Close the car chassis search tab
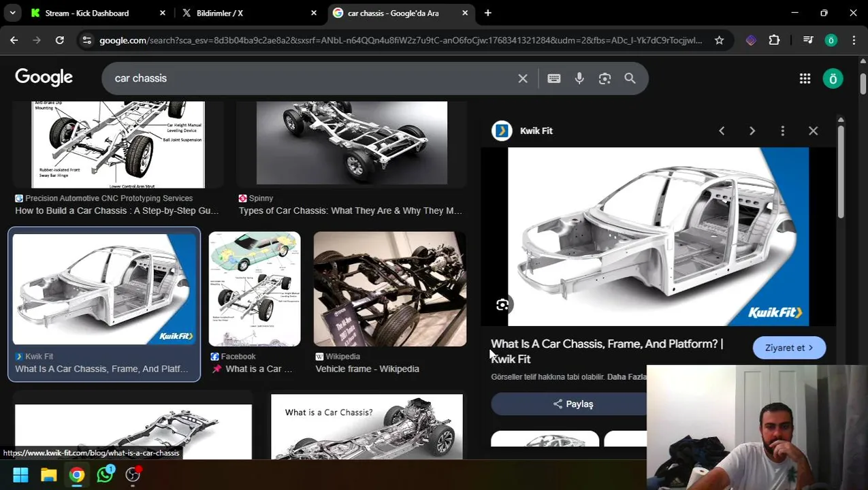868x490 pixels. coord(464,13)
